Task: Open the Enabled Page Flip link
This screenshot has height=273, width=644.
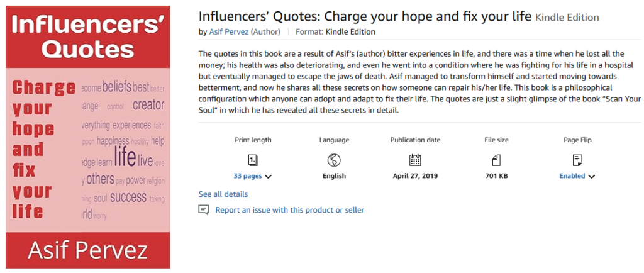Action: point(572,176)
